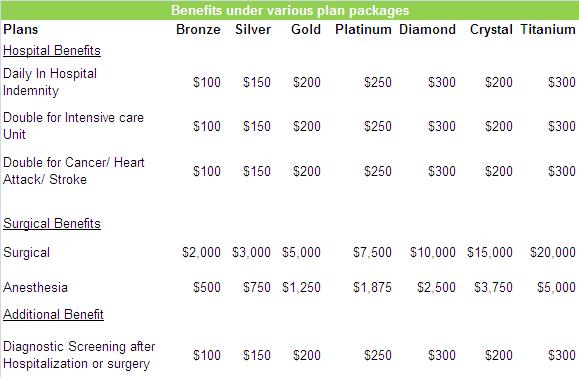Select Diagnostic Screening after Hospitalization label
Viewport: 579px width, 377px height.
[x=79, y=355]
